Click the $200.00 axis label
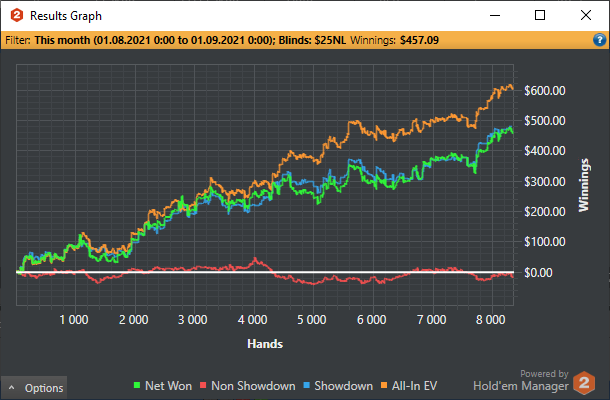The image size is (610, 400). point(545,212)
